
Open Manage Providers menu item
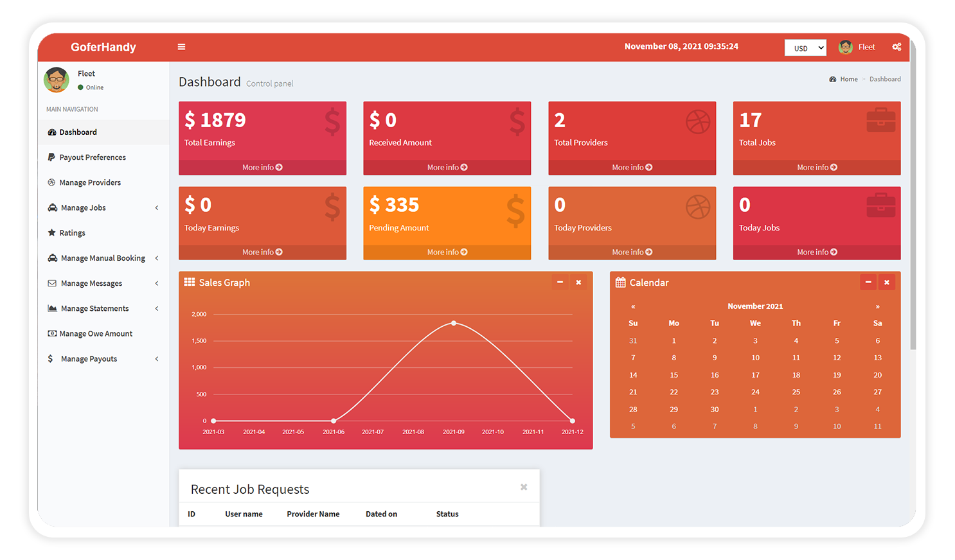[x=103, y=182]
